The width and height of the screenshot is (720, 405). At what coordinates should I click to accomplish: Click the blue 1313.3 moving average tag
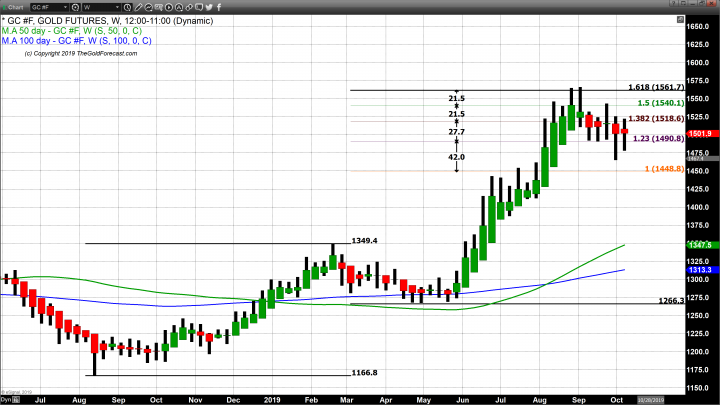[699, 269]
